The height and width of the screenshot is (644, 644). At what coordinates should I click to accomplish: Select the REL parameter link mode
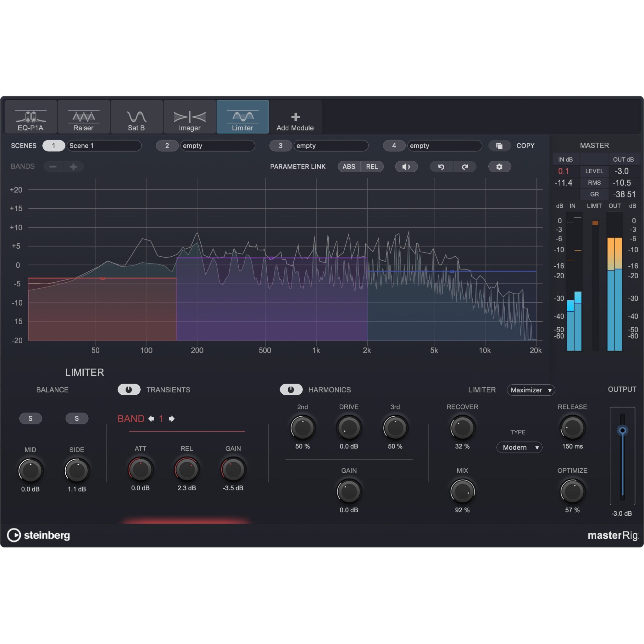click(372, 166)
